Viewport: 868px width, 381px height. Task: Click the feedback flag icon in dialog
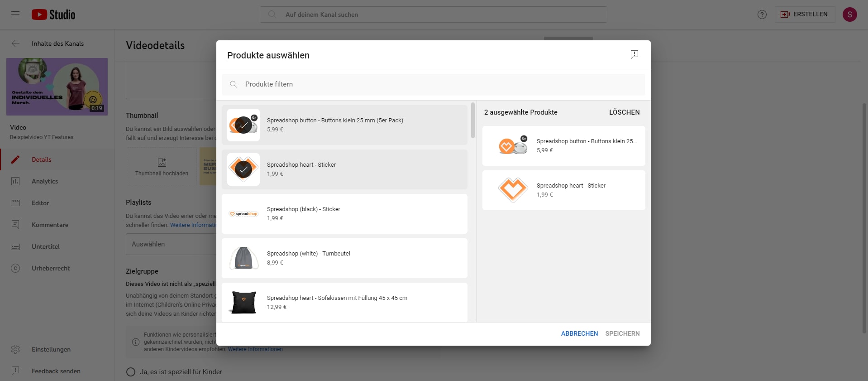click(634, 54)
